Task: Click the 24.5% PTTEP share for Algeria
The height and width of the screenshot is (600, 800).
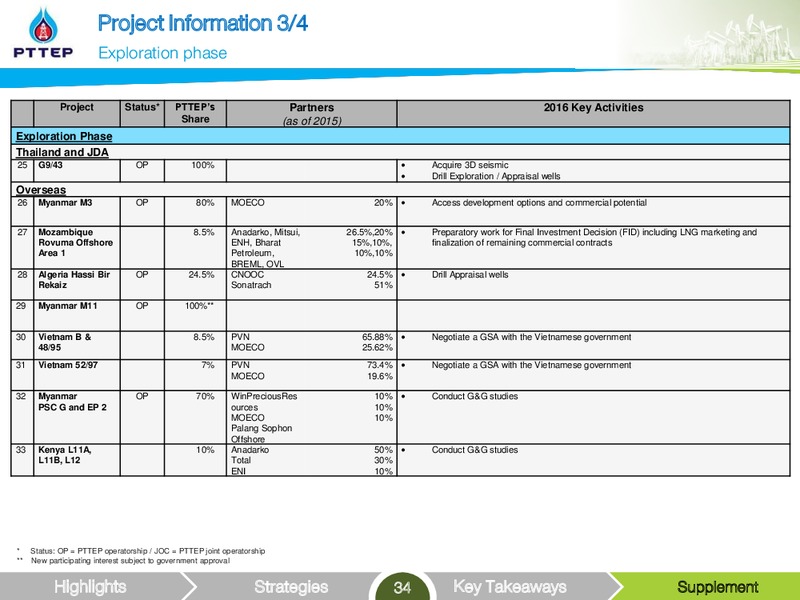Action: (x=202, y=274)
